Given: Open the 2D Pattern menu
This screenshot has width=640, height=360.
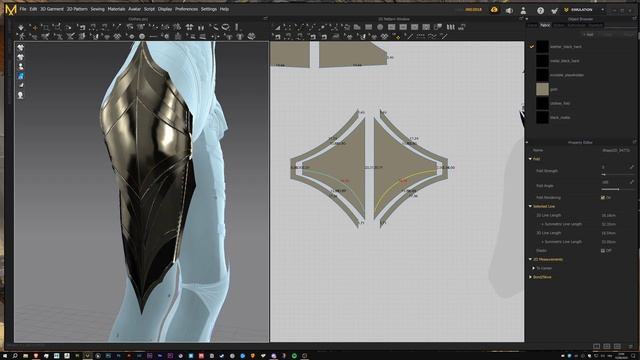Looking at the screenshot, I should (x=77, y=9).
